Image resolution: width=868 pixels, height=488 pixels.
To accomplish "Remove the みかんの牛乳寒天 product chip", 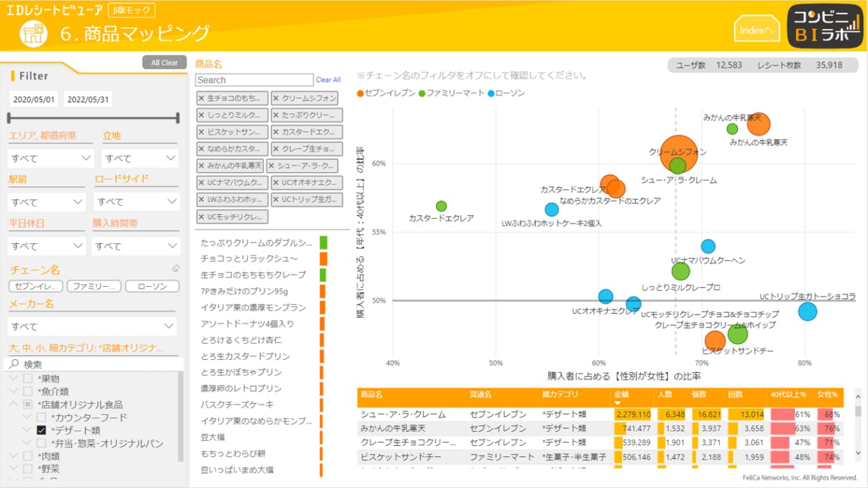I will 201,166.
